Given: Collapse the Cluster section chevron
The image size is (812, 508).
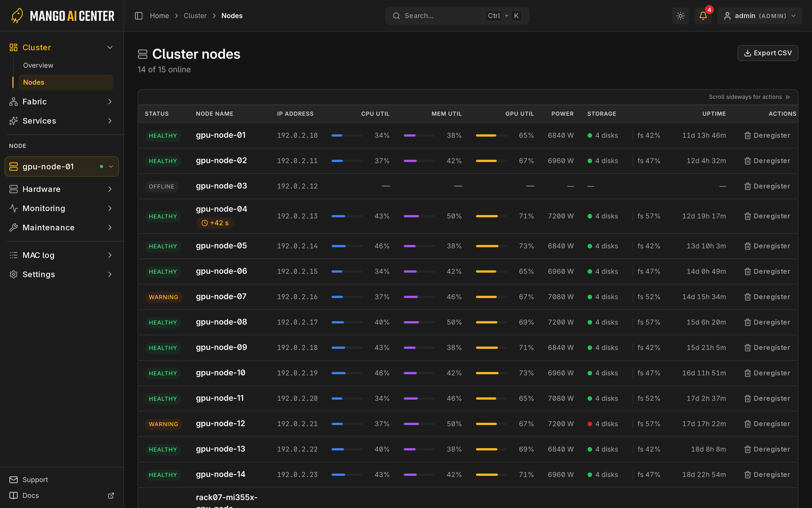Looking at the screenshot, I should (110, 47).
